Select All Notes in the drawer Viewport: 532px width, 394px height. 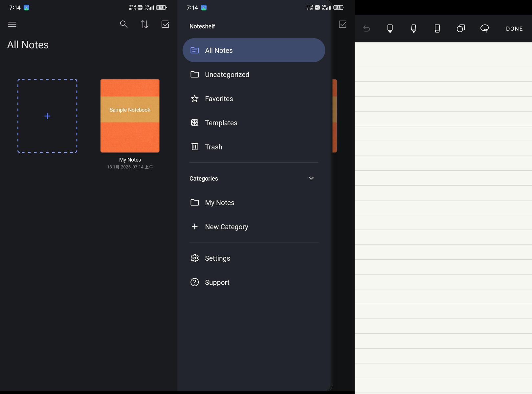point(254,50)
